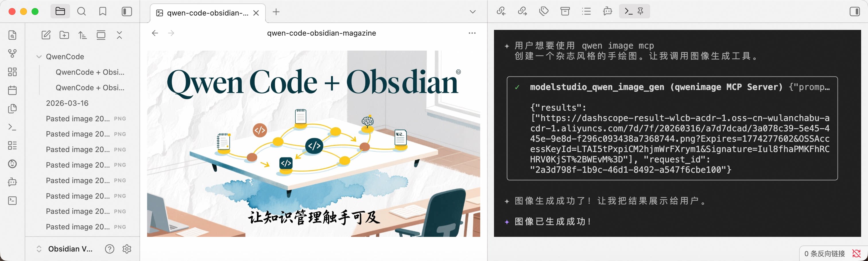Image resolution: width=868 pixels, height=261 pixels.
Task: Open the help dialog
Action: pos(110,249)
